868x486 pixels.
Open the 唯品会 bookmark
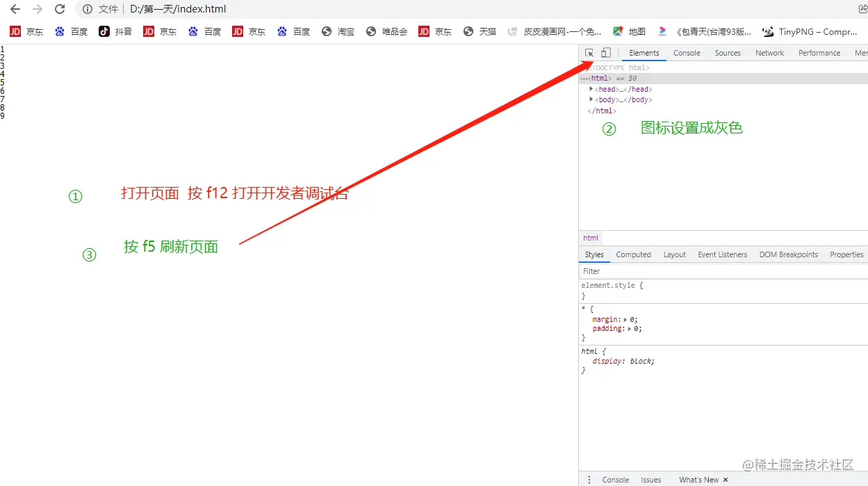point(386,31)
